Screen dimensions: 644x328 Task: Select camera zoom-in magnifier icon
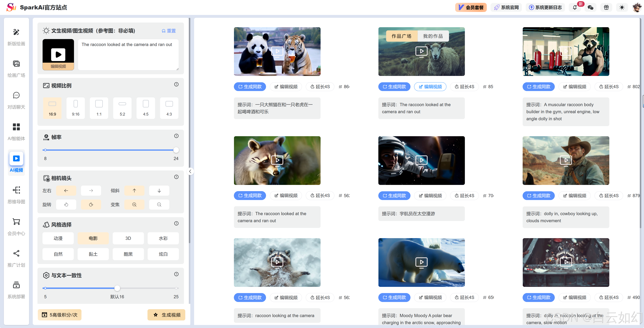pos(134,205)
